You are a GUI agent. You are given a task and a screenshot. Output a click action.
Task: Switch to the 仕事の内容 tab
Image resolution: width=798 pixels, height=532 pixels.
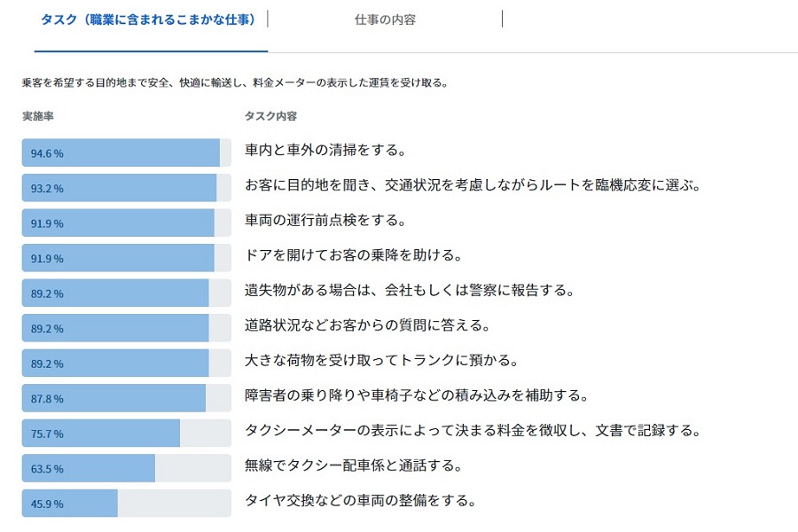point(384,20)
